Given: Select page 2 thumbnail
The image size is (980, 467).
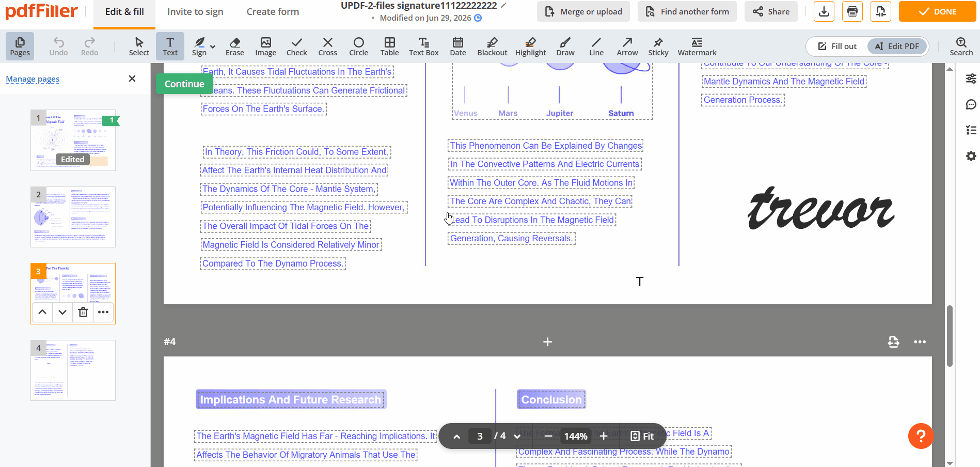Looking at the screenshot, I should [73, 217].
